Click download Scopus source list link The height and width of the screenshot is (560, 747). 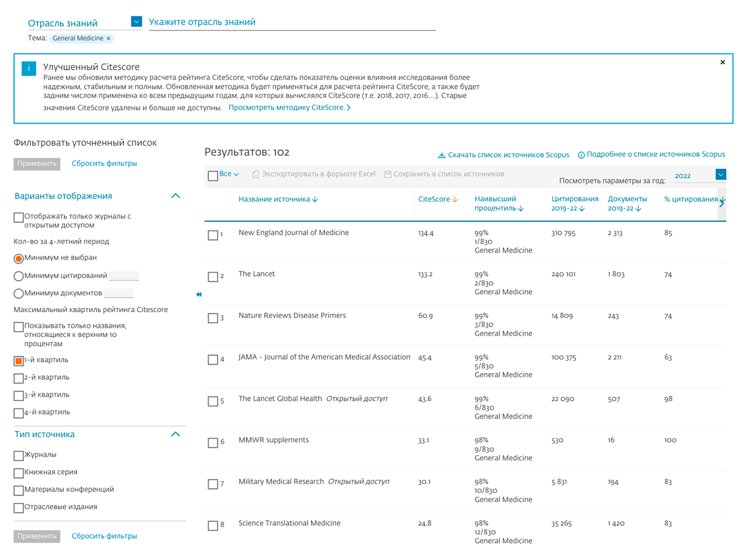508,155
